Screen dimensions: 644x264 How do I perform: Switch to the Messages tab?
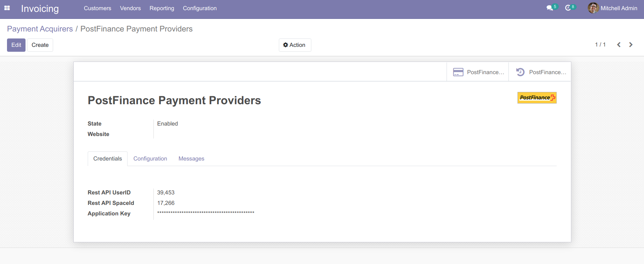click(x=191, y=159)
